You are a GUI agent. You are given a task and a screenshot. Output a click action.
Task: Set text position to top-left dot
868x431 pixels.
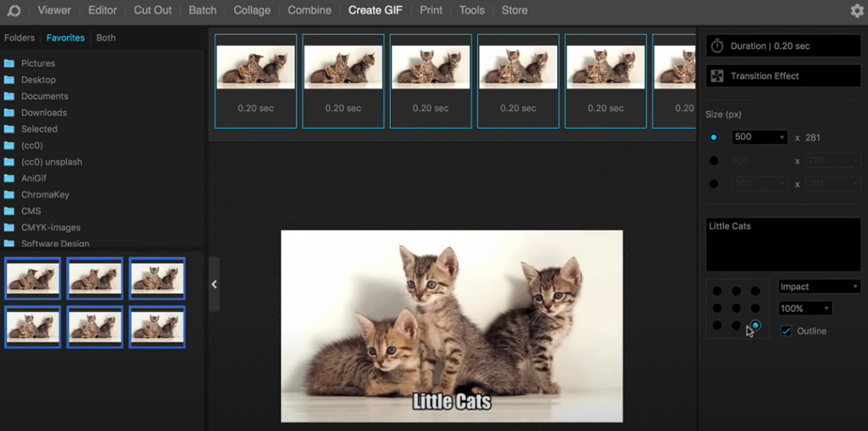click(x=717, y=292)
